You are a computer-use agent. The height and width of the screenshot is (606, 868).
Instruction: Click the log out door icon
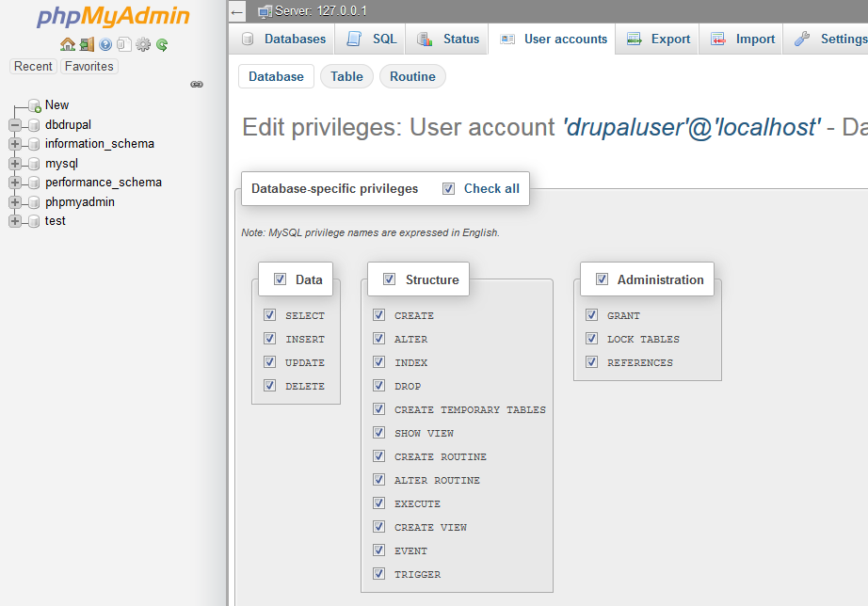tap(87, 44)
